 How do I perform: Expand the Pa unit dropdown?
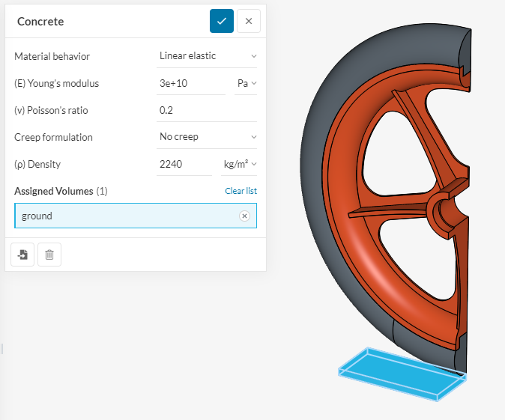tap(247, 83)
